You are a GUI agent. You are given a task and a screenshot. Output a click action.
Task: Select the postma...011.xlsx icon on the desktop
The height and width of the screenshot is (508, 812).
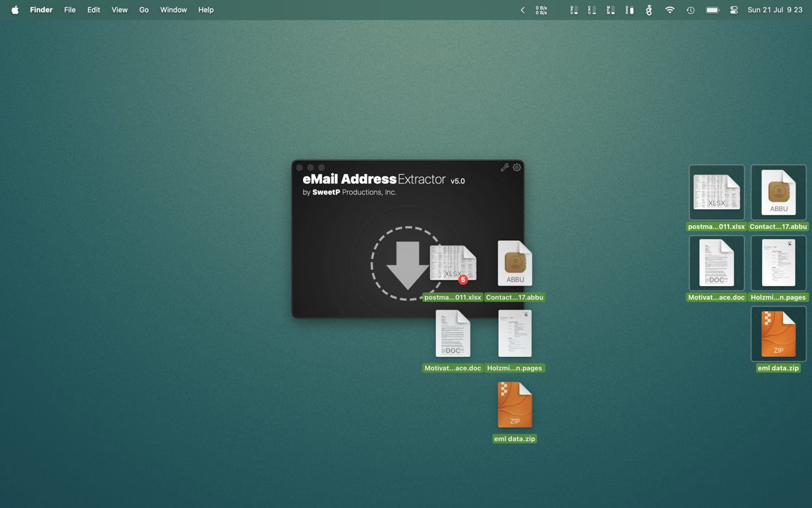[x=717, y=193]
